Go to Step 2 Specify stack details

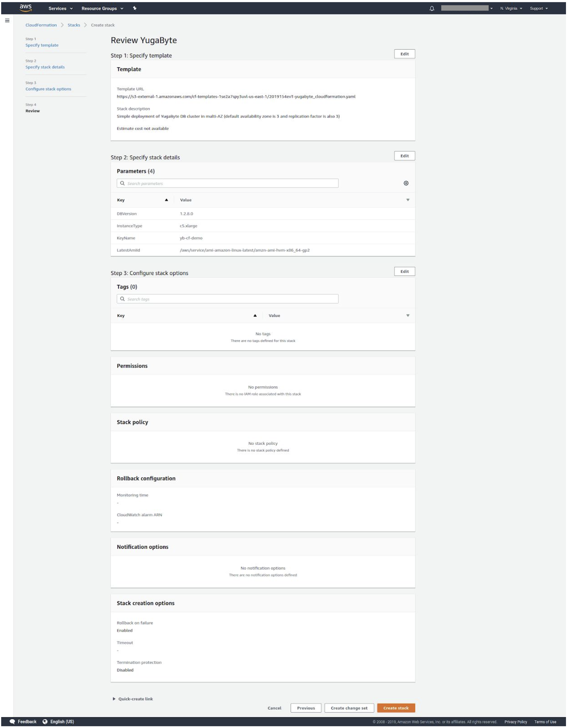[x=45, y=67]
